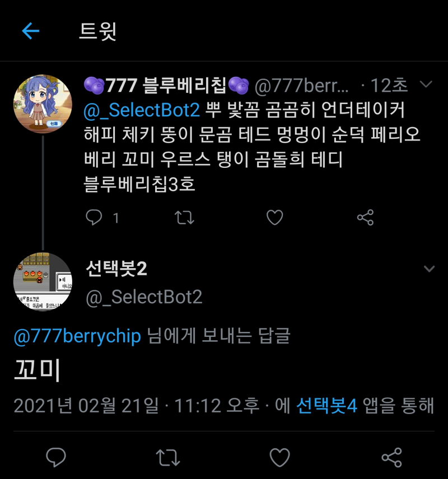Like the 선택봇2 reply tweet
Viewport: 448px width, 479px height.
coord(279,458)
